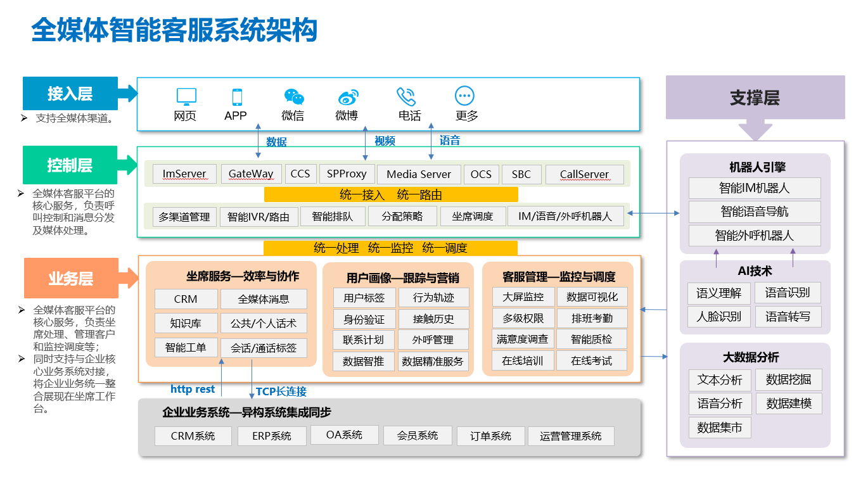Click the 知识库 box

[186, 323]
